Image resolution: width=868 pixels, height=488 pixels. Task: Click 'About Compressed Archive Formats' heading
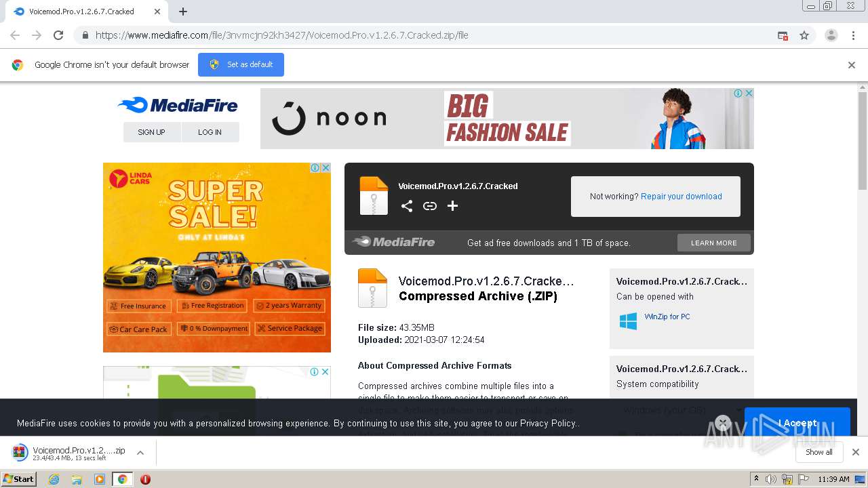[x=435, y=365]
